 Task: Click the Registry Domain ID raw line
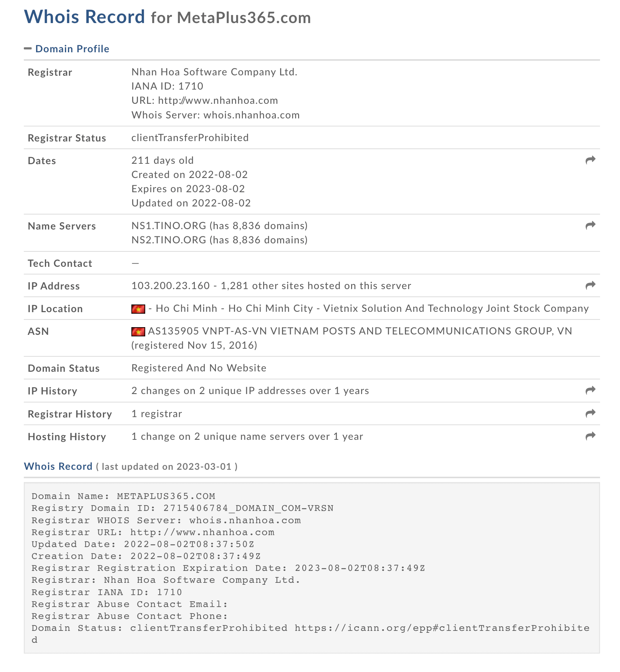pyautogui.click(x=182, y=508)
